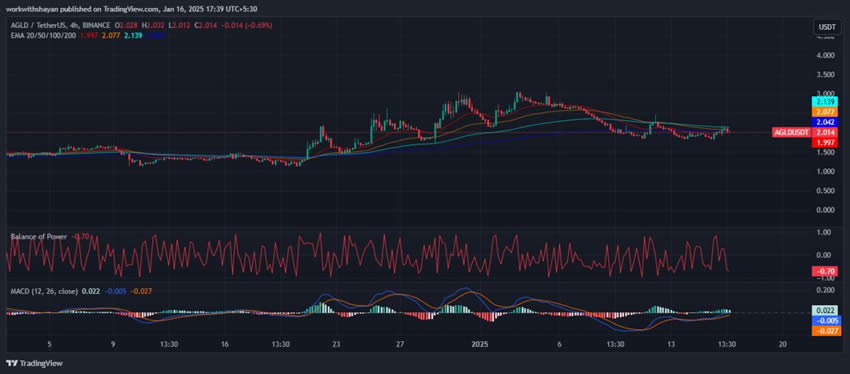
Task: Click the 13:30 label between 16 and 23
Action: tap(281, 344)
